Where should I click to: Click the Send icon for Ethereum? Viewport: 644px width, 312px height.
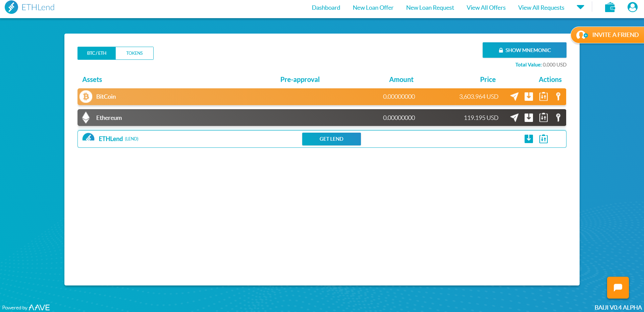click(514, 118)
